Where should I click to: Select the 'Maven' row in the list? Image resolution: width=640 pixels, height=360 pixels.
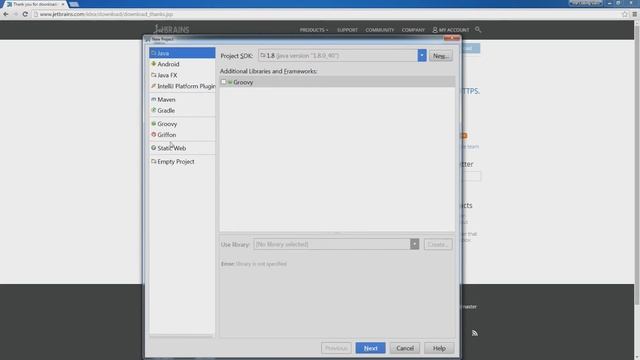click(182, 99)
